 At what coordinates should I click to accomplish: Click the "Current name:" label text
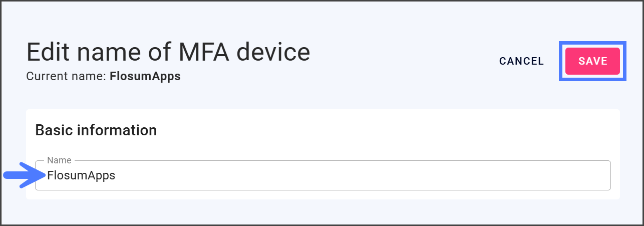tap(67, 77)
